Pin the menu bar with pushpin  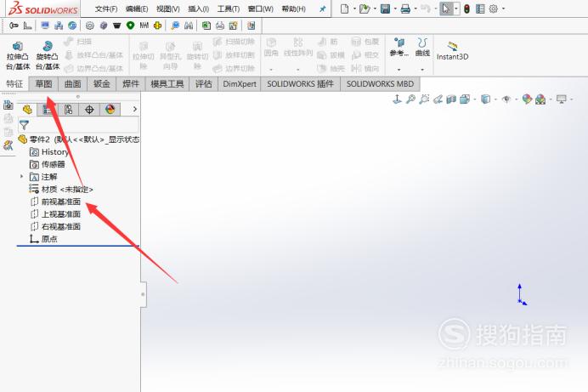(x=323, y=9)
